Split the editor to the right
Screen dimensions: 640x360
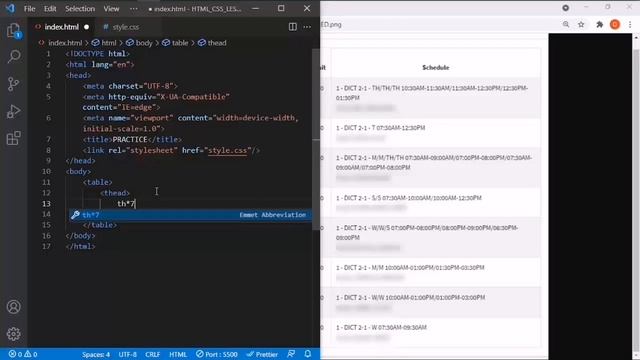293,27
